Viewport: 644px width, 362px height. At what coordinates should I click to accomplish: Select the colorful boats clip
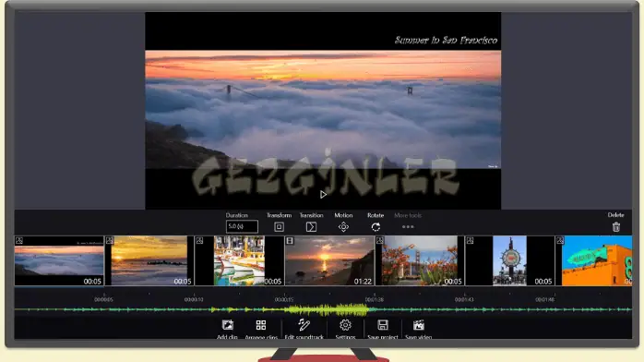[240, 260]
